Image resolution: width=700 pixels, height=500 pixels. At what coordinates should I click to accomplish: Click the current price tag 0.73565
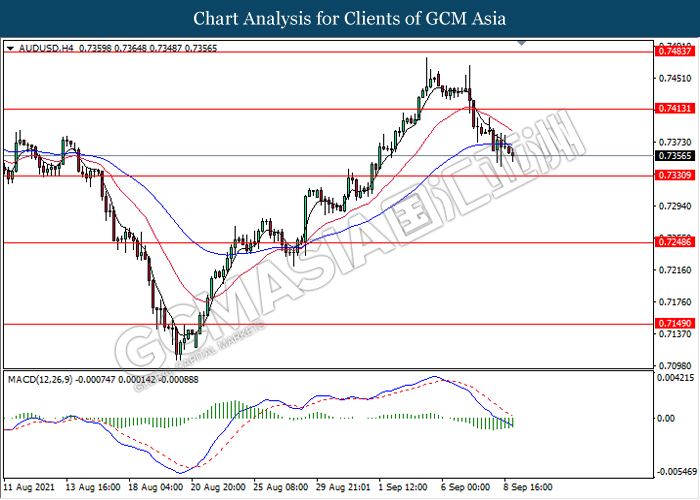click(x=675, y=156)
